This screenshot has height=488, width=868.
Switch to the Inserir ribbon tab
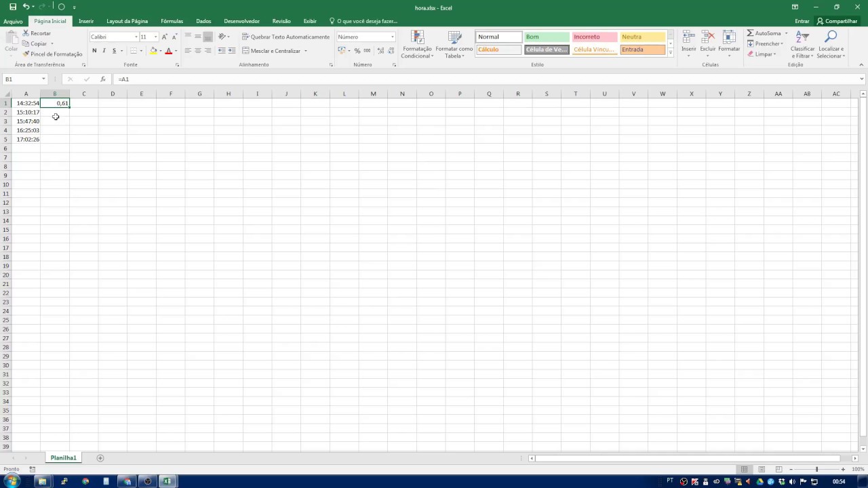(x=86, y=21)
